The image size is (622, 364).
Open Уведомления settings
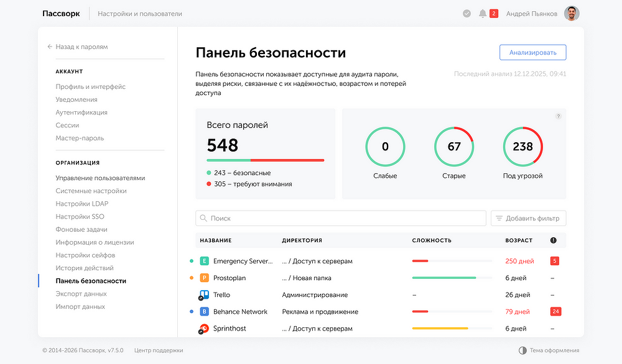point(77,100)
